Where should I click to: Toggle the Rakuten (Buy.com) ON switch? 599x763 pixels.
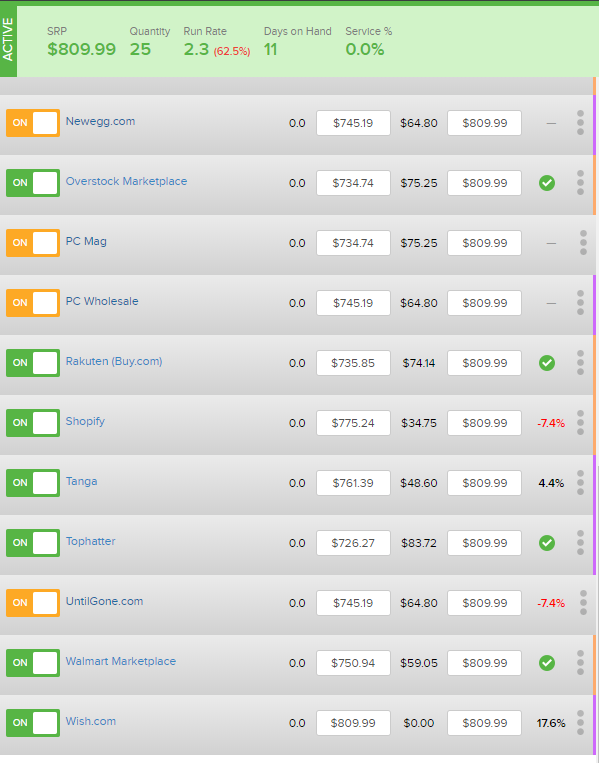[33, 363]
